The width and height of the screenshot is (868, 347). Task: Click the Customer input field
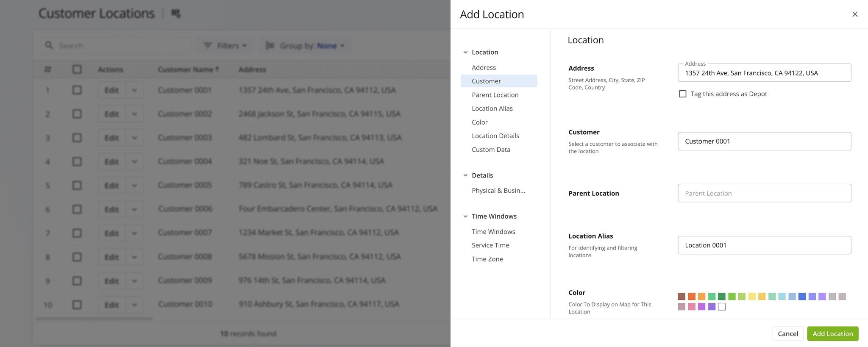(x=764, y=141)
